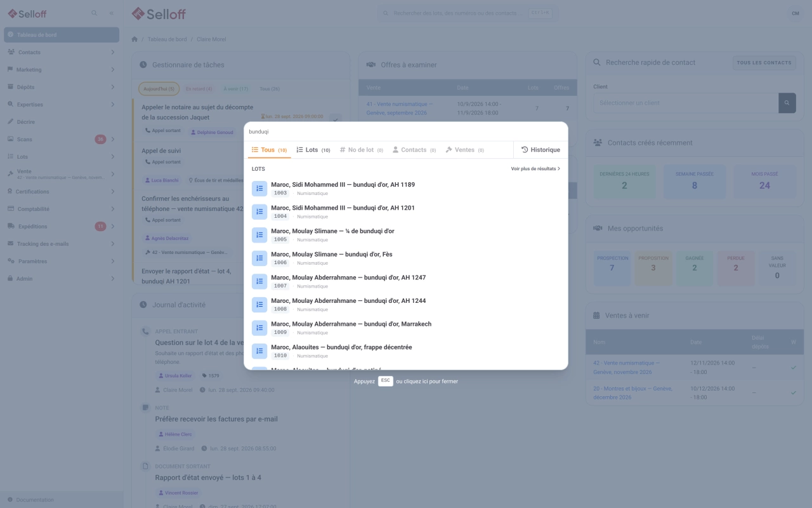Click the Documentation info icon

(10, 500)
